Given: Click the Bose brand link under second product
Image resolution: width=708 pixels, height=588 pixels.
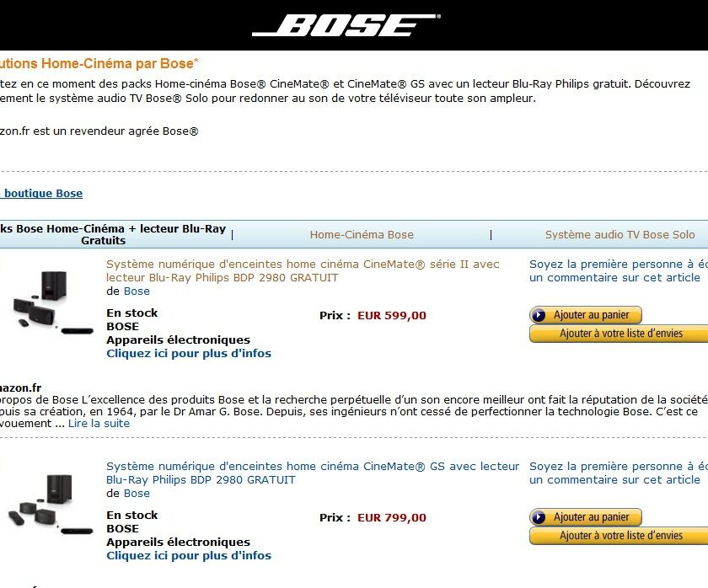Looking at the screenshot, I should click(137, 494).
